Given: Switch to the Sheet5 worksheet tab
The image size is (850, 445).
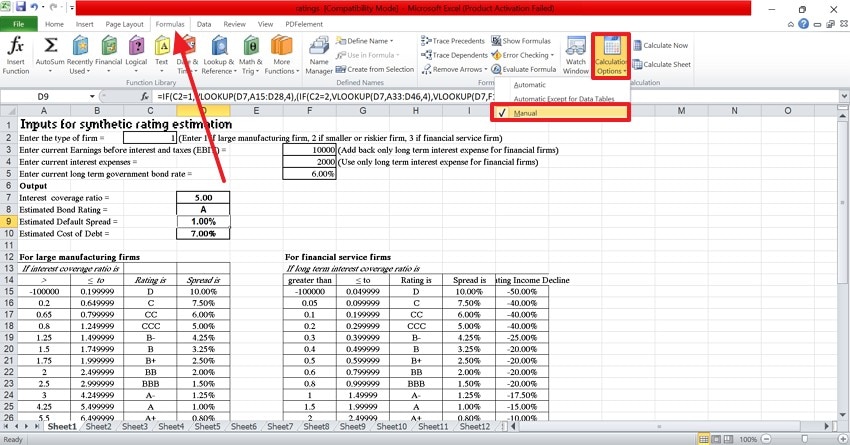Looking at the screenshot, I should (x=208, y=427).
